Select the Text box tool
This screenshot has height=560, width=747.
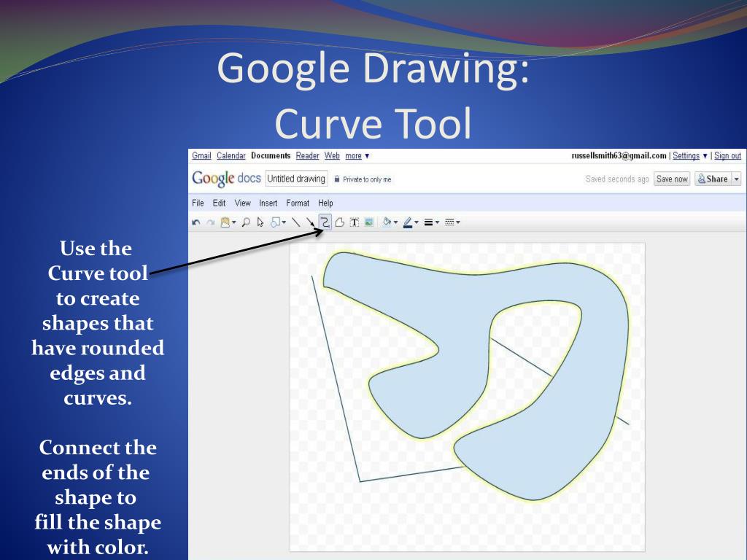click(355, 222)
